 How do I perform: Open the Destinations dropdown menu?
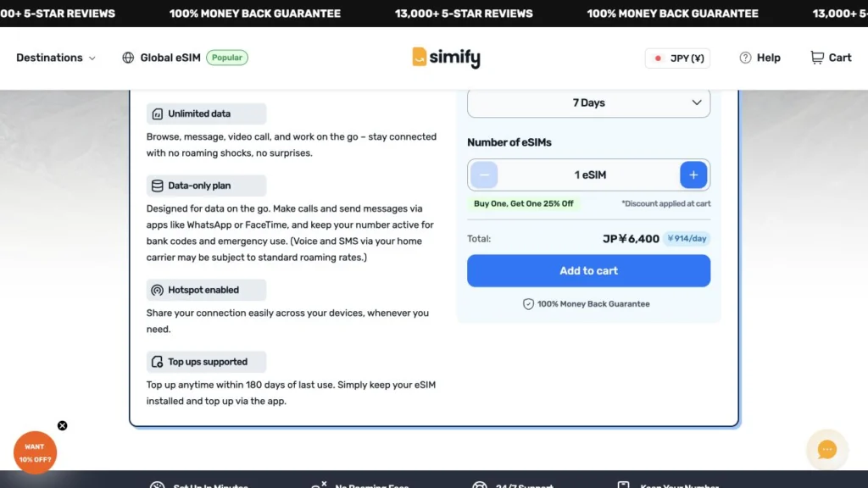[x=55, y=58]
